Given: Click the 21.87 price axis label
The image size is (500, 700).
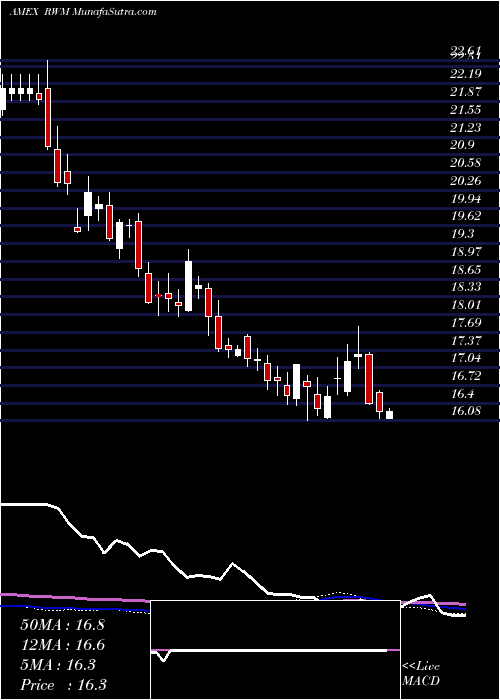Looking at the screenshot, I should [466, 92].
